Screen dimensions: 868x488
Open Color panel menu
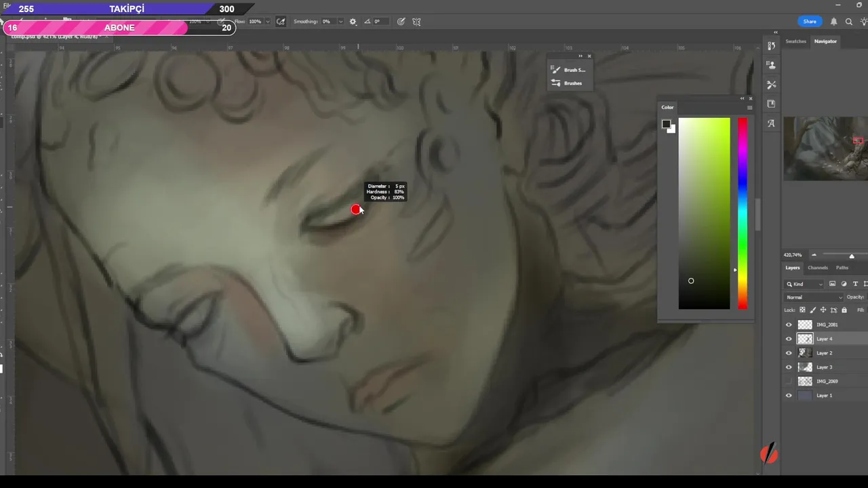tap(749, 107)
